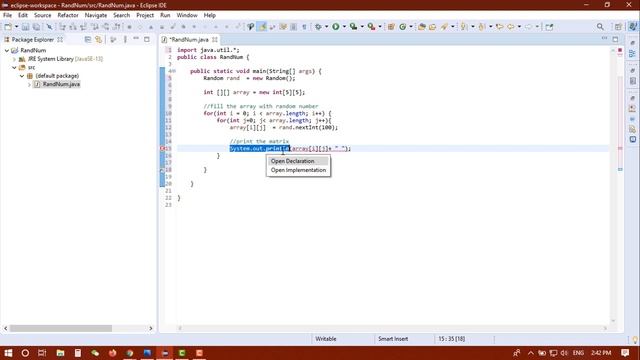Click the Debug toolbar icon with gear
Screen dimensions: 640x360
click(x=318, y=27)
